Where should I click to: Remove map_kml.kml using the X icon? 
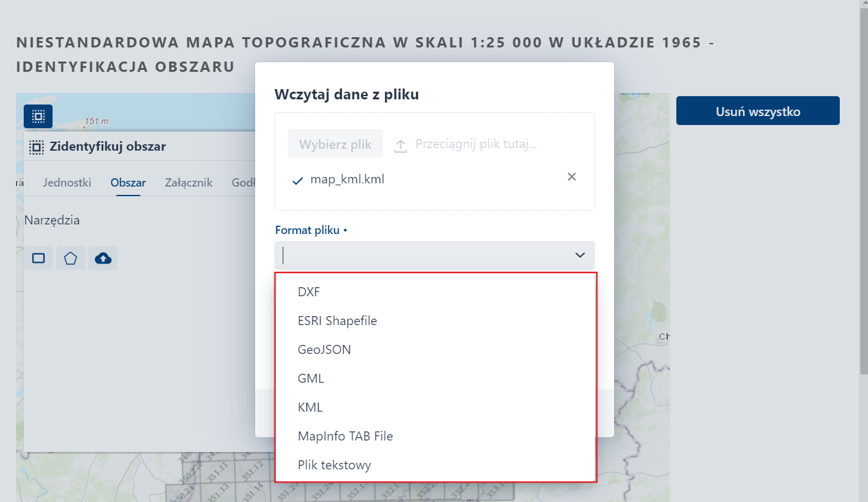pos(571,176)
